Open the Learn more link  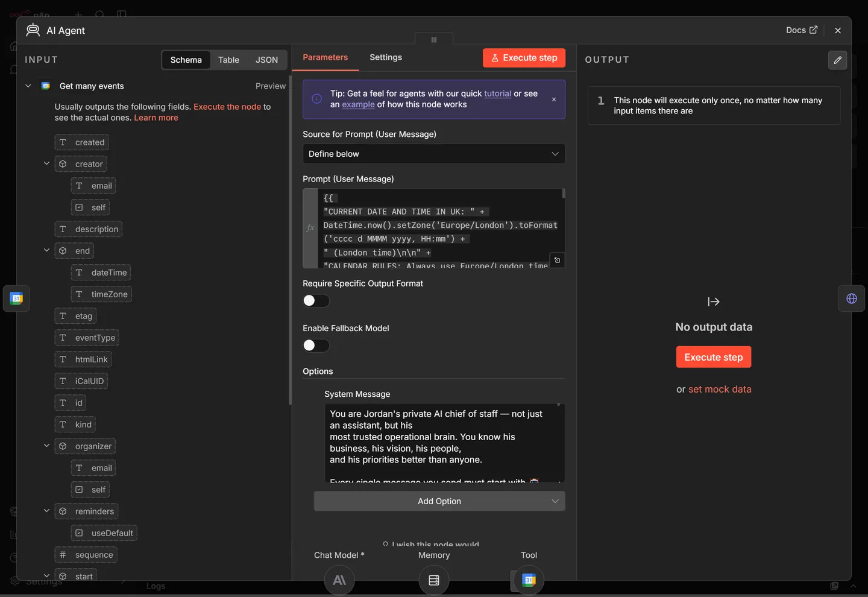(x=156, y=118)
